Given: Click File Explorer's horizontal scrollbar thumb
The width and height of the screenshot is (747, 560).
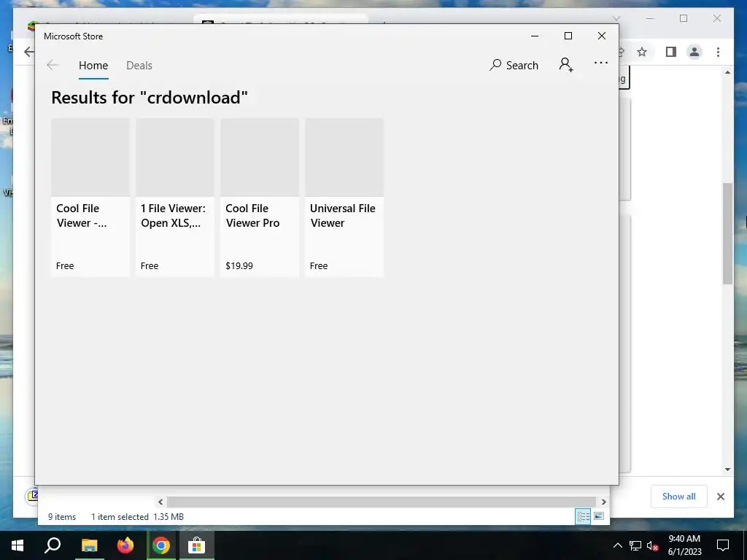Looking at the screenshot, I should (381, 502).
